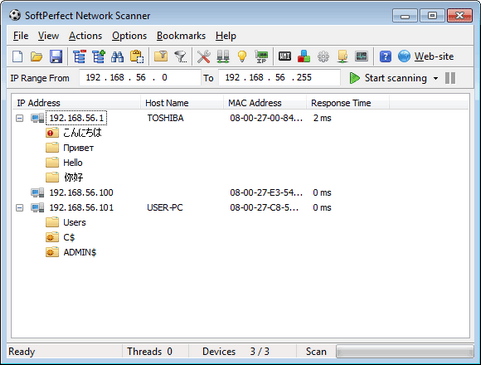
Task: Click the blue question mark help icon
Action: point(385,56)
